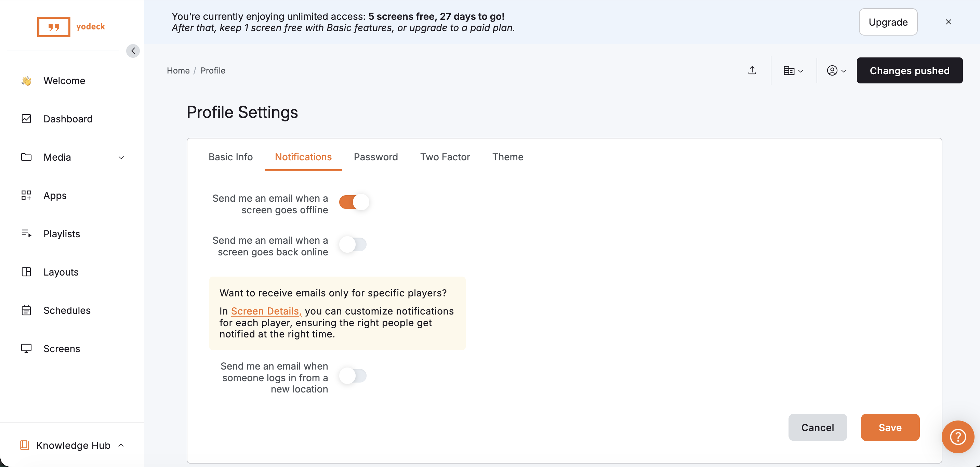980x467 pixels.
Task: Click the Playlists icon in sidebar
Action: coord(26,233)
